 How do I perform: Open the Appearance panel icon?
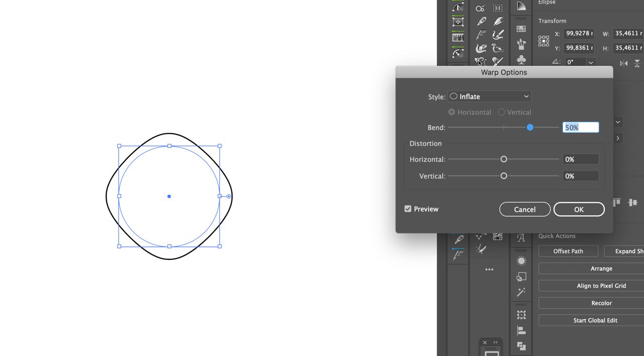[521, 261]
